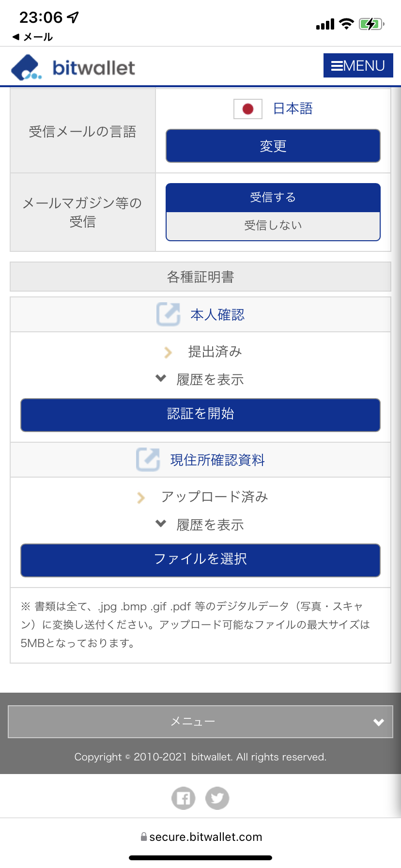Open the MENU hamburger button
The height and width of the screenshot is (868, 401).
pos(358,65)
